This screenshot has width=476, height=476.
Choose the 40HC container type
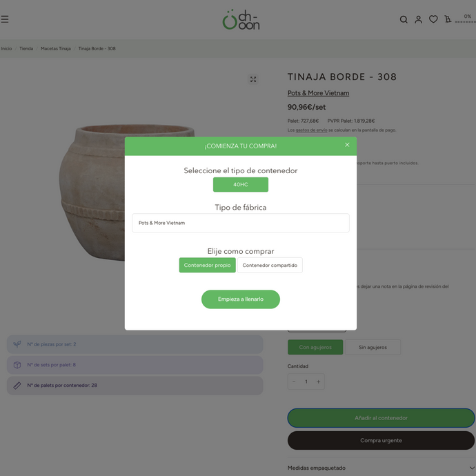click(x=241, y=185)
